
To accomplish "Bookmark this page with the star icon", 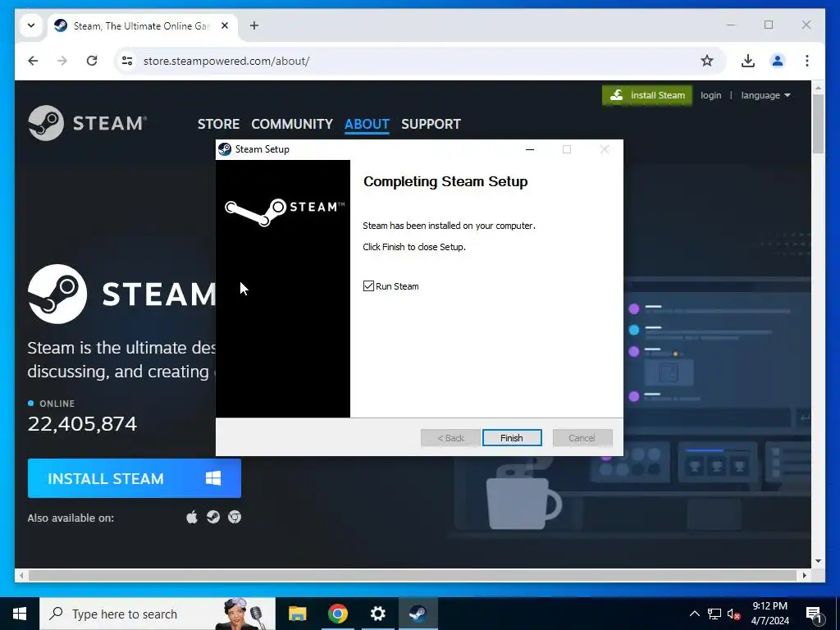I will coord(707,61).
